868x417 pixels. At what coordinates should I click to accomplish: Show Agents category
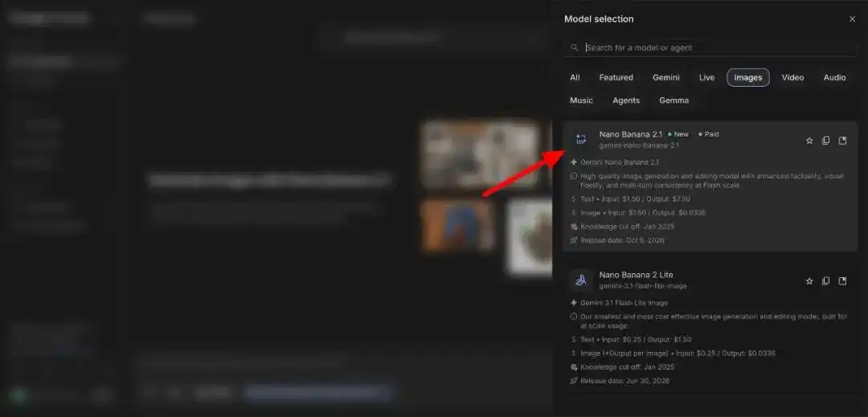[626, 100]
